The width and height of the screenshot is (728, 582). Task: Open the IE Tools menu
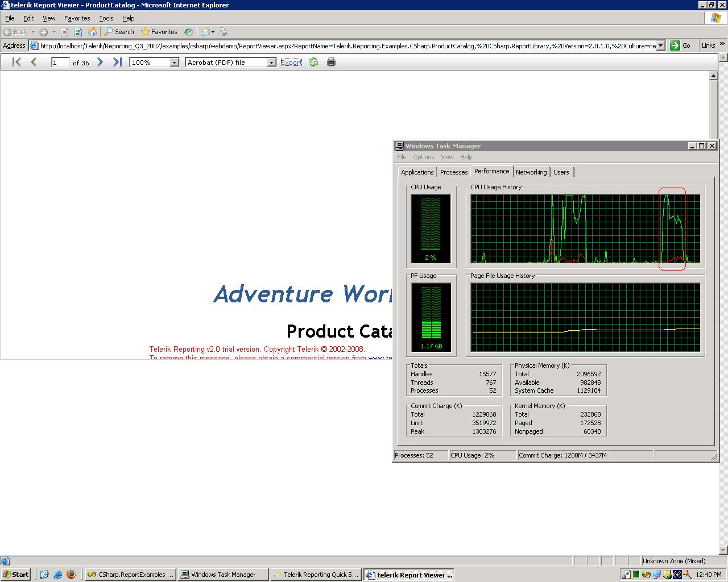click(106, 18)
